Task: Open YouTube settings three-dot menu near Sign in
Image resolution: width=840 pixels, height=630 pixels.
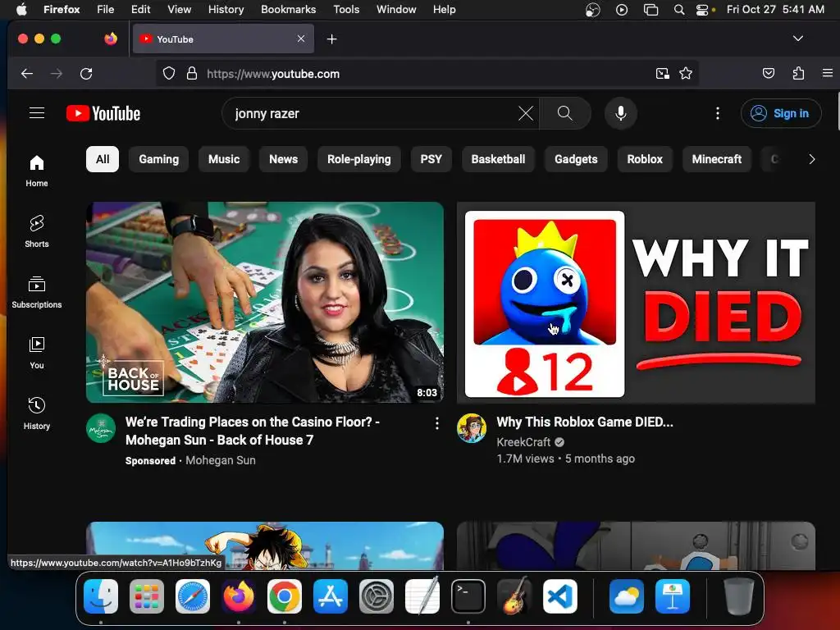Action: [x=717, y=113]
